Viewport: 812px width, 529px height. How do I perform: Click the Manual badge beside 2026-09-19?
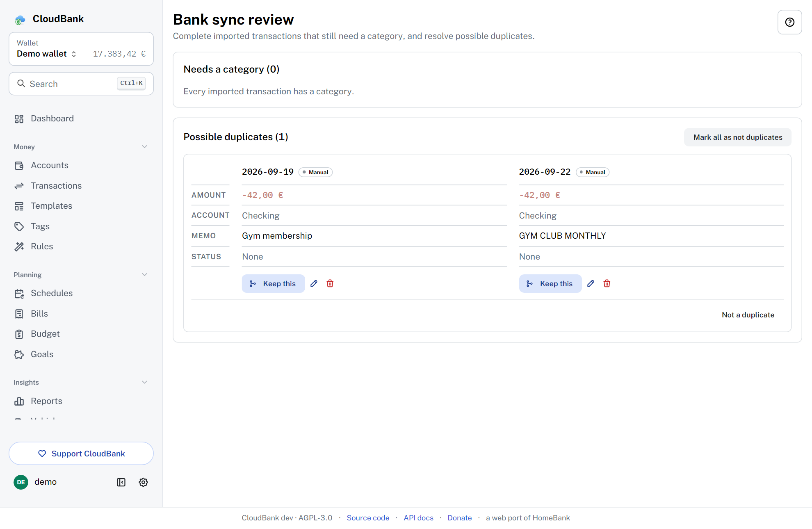[315, 172]
